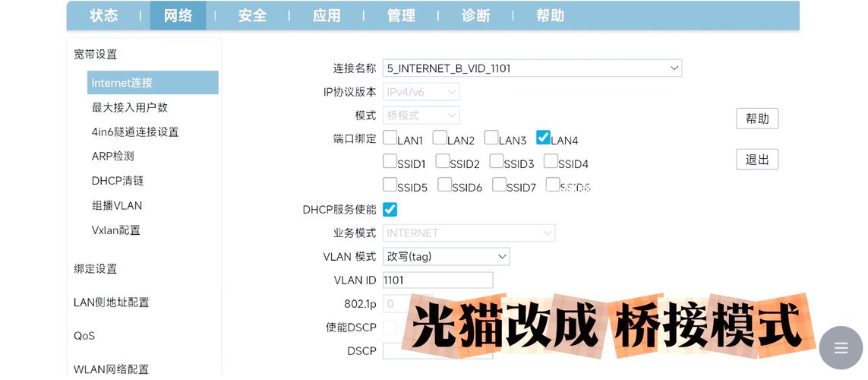Tick the SSID8 checkbox
This screenshot has height=380, width=868.
[552, 185]
